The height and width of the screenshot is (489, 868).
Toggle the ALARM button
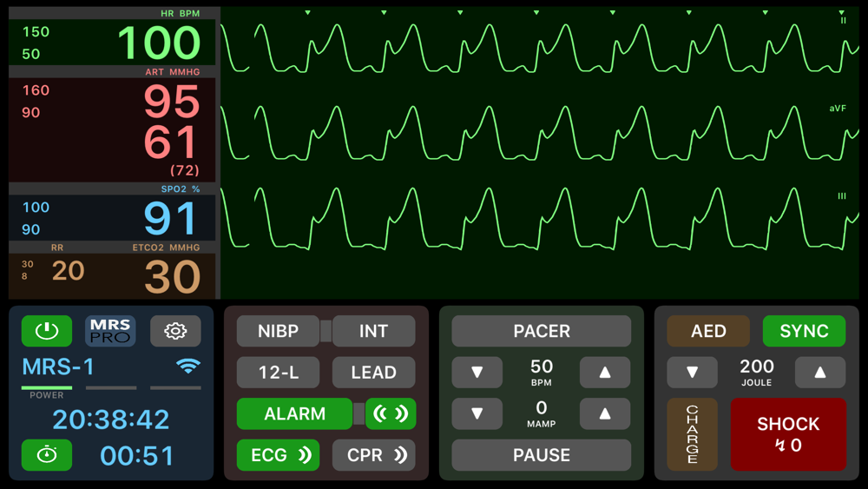pos(294,413)
